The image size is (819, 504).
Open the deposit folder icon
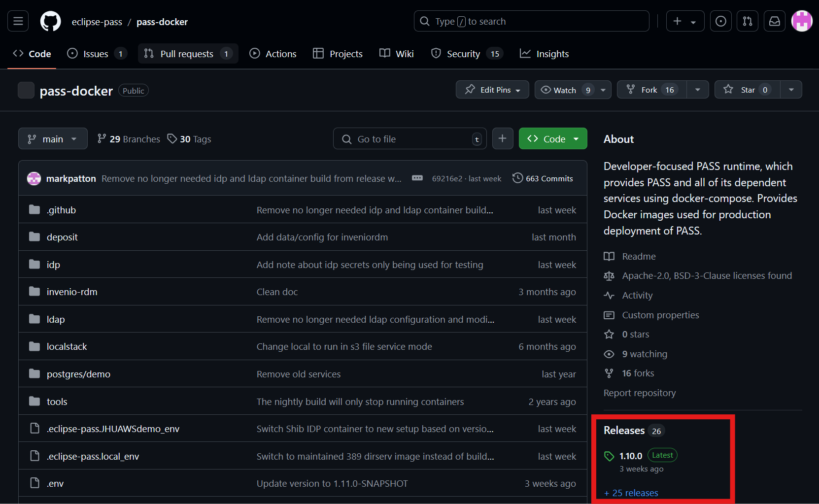point(34,237)
